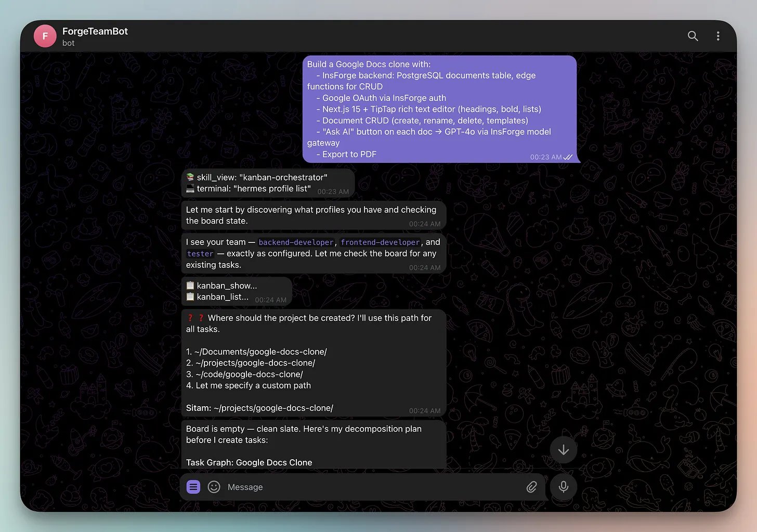
Task: Open the three-dot chat options menu
Action: pos(718,36)
